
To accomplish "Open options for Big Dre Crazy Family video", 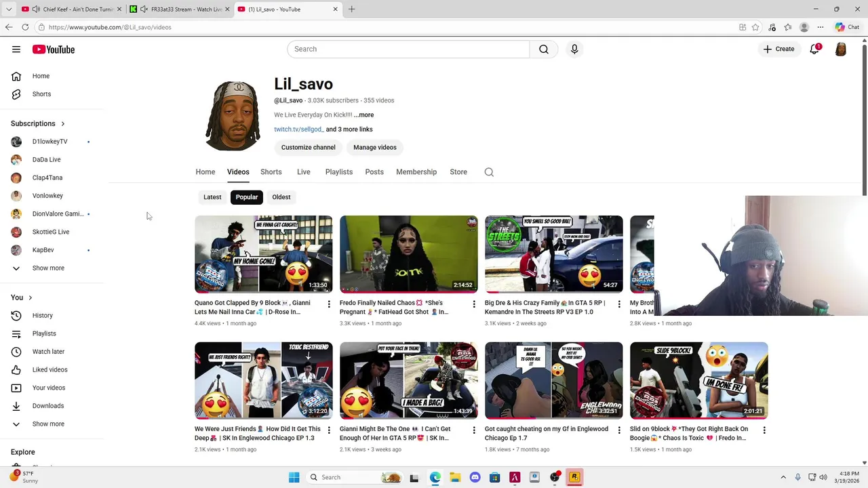I will (x=619, y=304).
